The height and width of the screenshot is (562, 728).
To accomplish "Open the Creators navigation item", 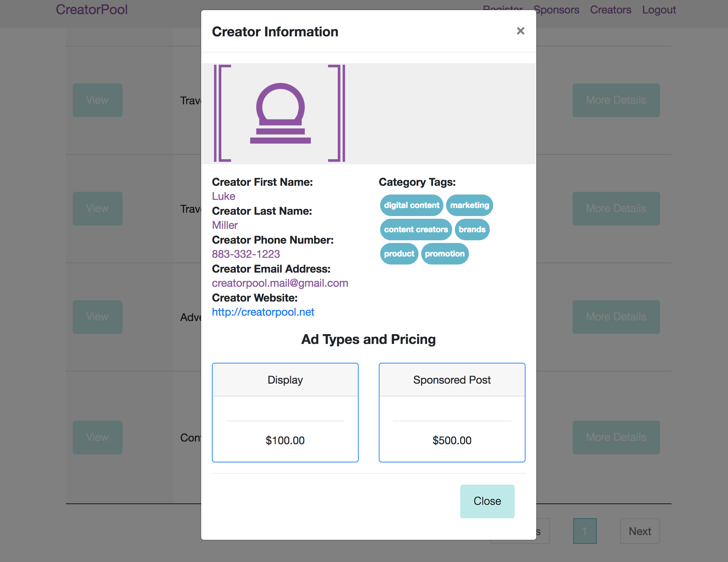I will pyautogui.click(x=611, y=10).
